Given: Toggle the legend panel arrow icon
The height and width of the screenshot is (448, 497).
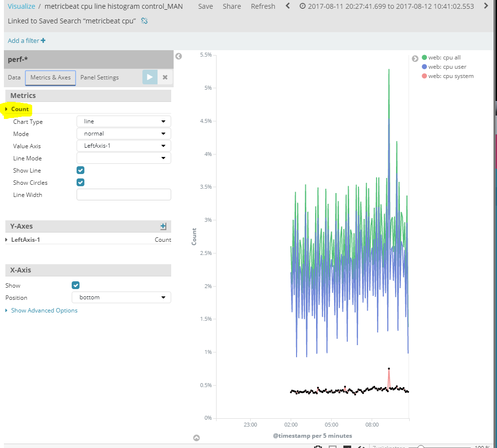Looking at the screenshot, I should point(415,58).
